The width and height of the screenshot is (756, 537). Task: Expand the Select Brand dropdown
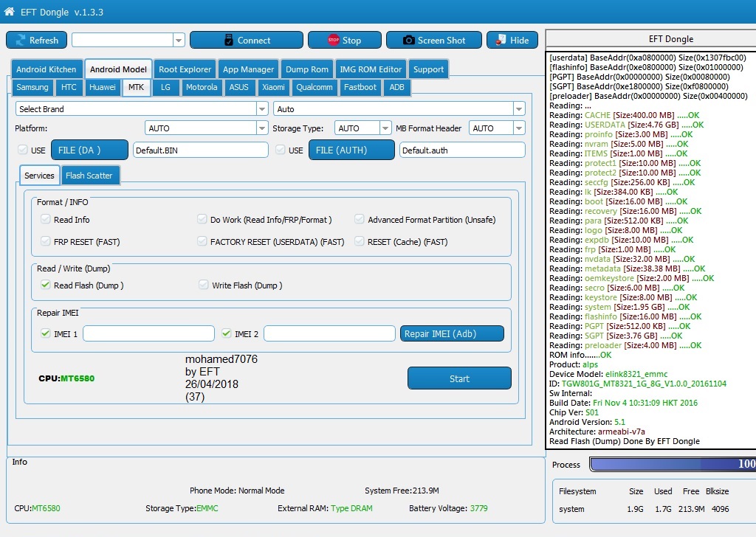[262, 109]
